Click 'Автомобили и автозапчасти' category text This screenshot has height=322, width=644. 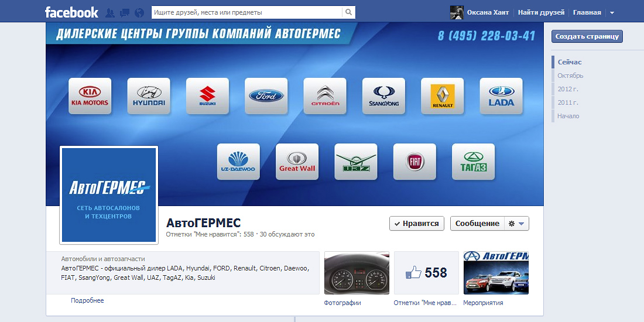click(x=103, y=259)
